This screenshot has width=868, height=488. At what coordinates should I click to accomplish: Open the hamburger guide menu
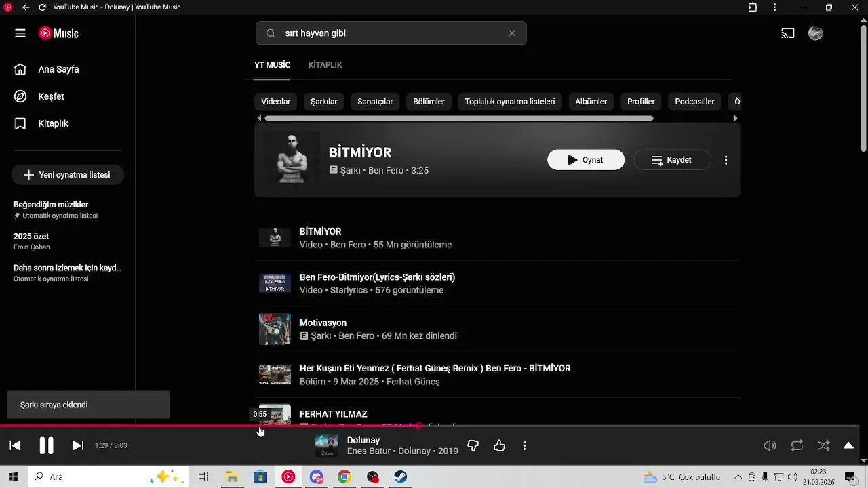(x=20, y=33)
